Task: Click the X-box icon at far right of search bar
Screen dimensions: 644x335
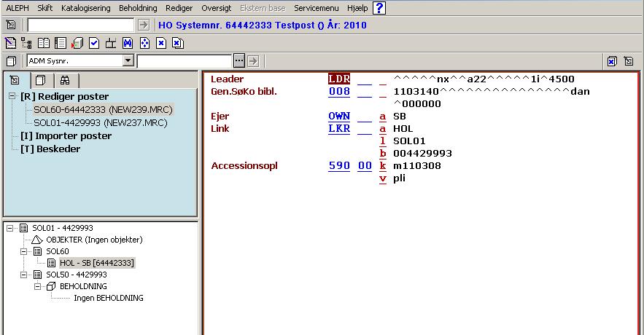Action: pos(612,61)
